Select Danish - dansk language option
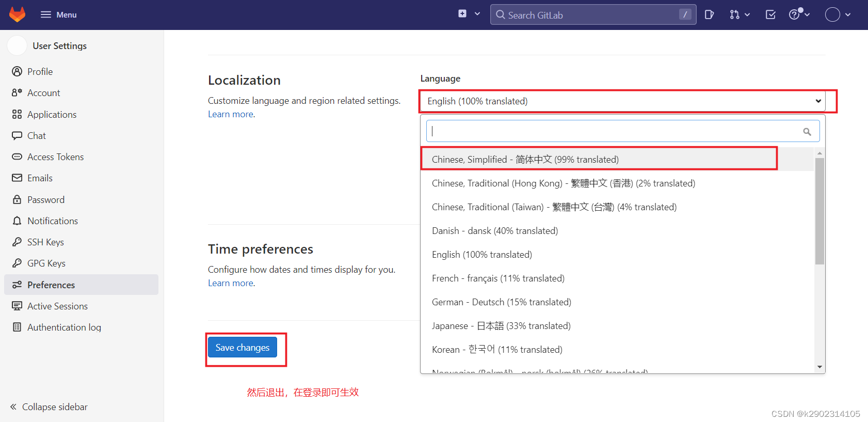This screenshot has height=422, width=868. click(x=617, y=230)
